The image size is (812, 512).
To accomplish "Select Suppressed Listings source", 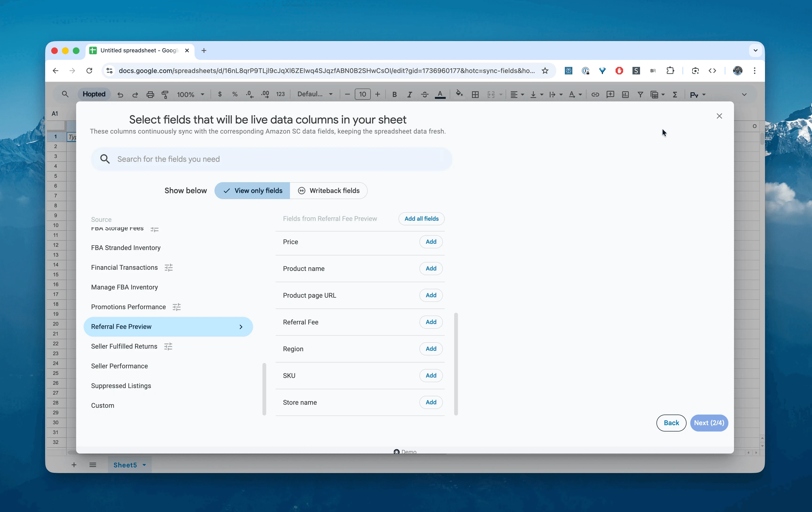I will [x=121, y=386].
